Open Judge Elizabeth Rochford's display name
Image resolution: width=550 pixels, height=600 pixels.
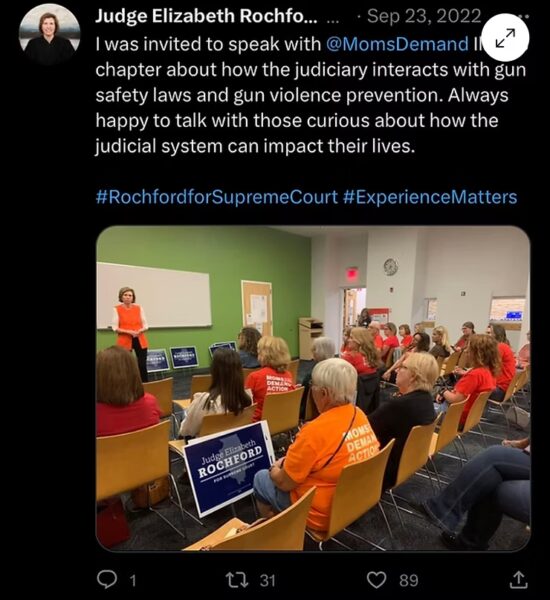206,16
